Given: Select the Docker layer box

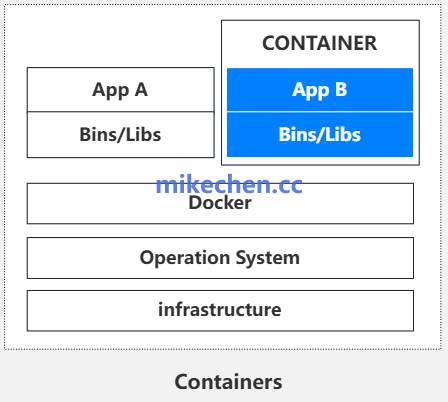Looking at the screenshot, I should [x=220, y=203].
